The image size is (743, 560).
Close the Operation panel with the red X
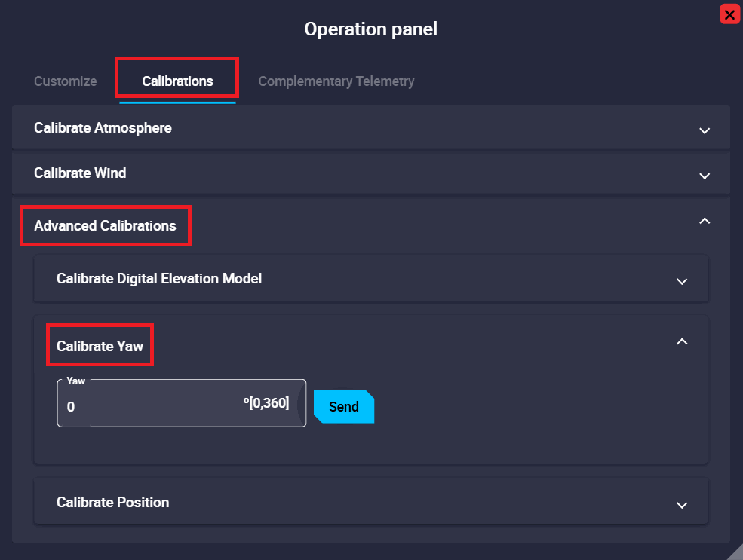pos(729,14)
